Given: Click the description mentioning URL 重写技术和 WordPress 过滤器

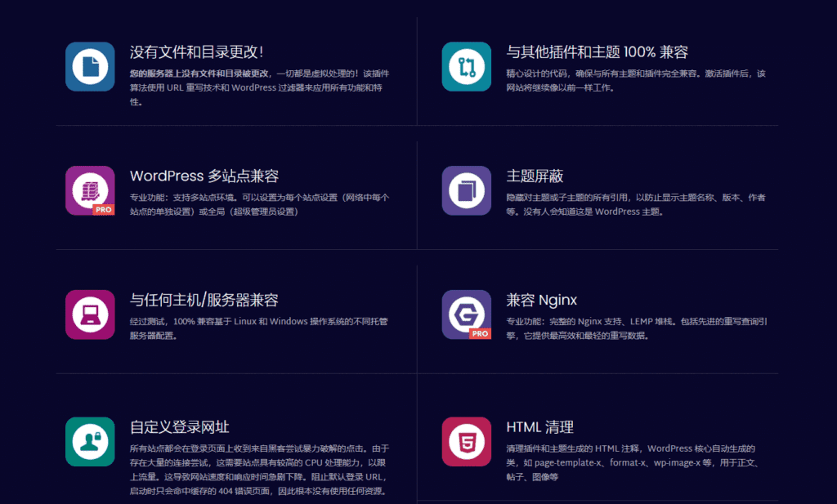Looking at the screenshot, I should coord(259,87).
